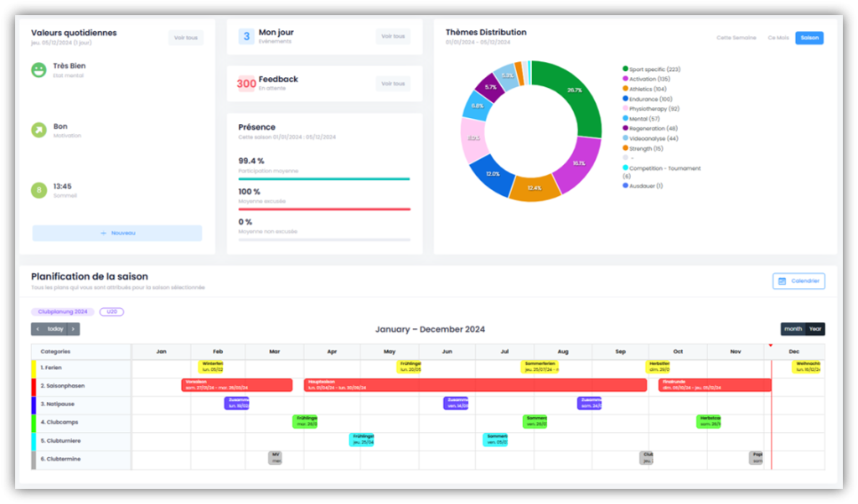Add a new daily value with Nouveau
Viewport: 858px width, 504px height.
pyautogui.click(x=117, y=233)
